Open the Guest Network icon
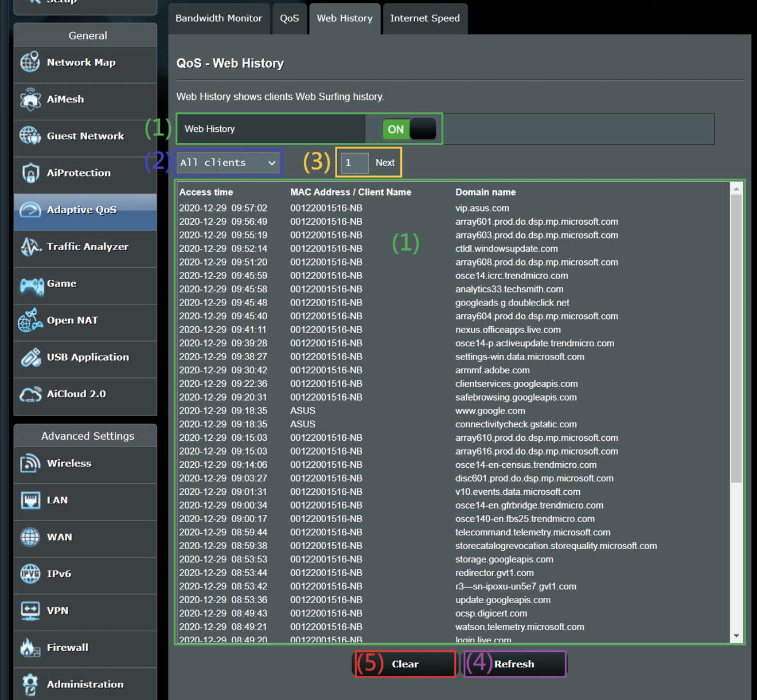This screenshot has width=757, height=700. coord(30,136)
